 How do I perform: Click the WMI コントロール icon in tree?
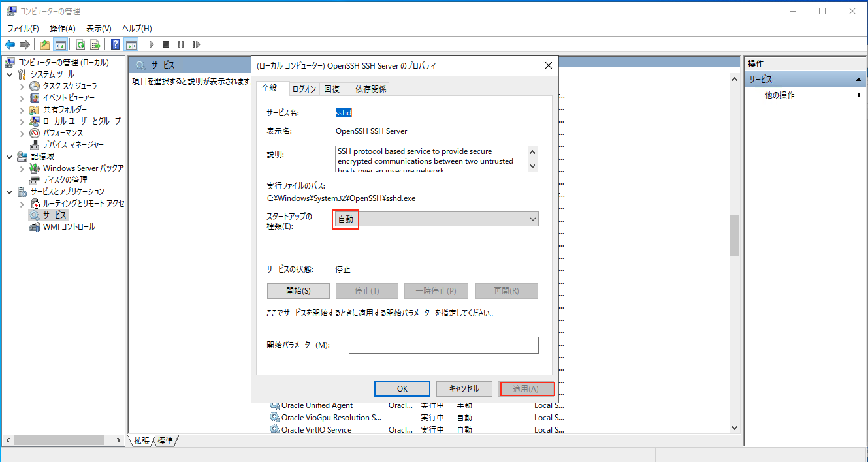coord(35,227)
